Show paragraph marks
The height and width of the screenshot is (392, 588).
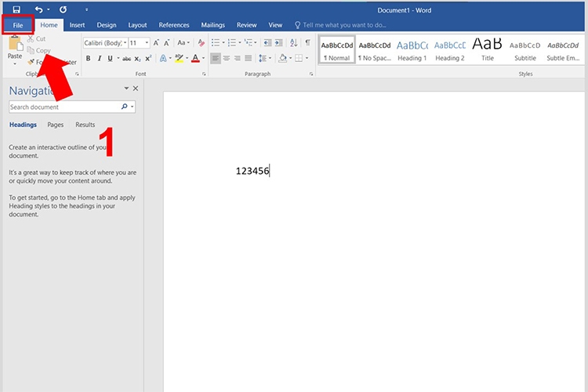tap(307, 43)
